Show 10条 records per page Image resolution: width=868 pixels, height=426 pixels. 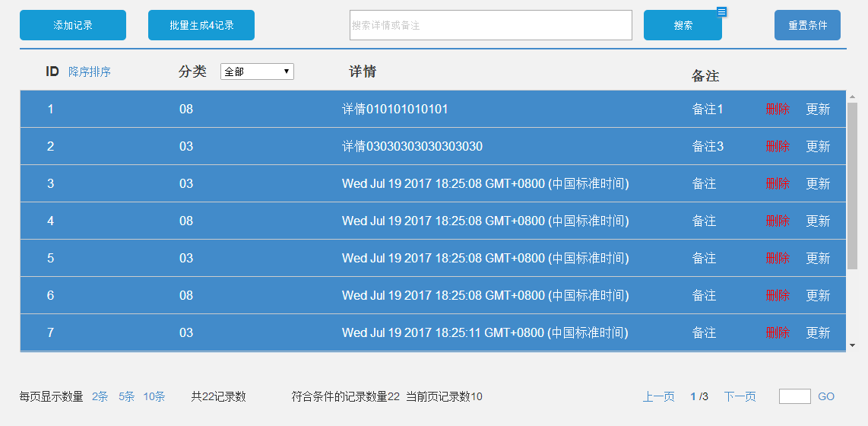[x=154, y=396]
